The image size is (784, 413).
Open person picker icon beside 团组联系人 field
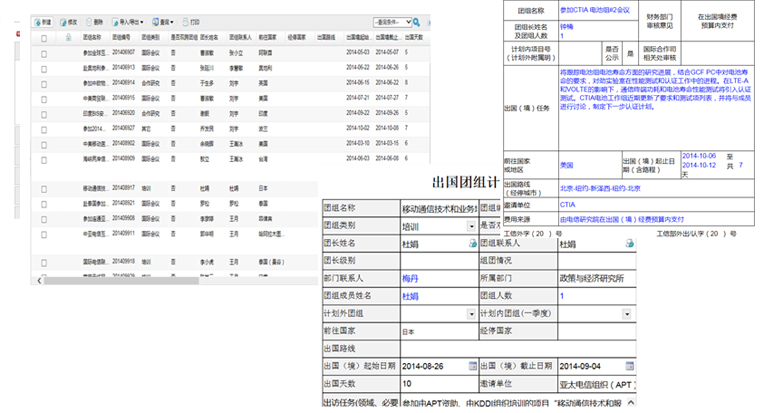(x=630, y=244)
